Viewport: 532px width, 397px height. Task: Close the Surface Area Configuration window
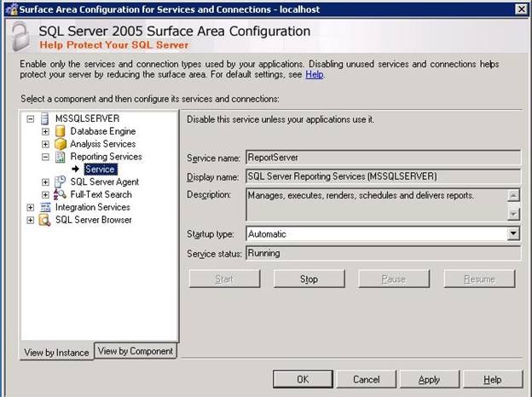coord(522,9)
